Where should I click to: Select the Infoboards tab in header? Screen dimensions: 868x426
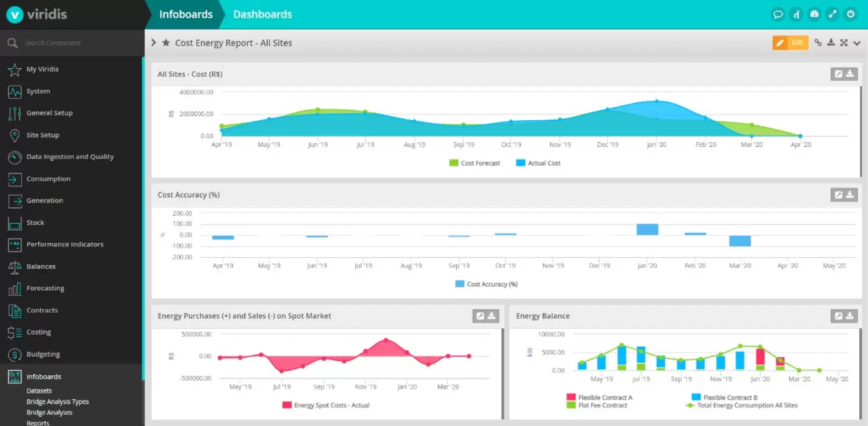coord(186,14)
